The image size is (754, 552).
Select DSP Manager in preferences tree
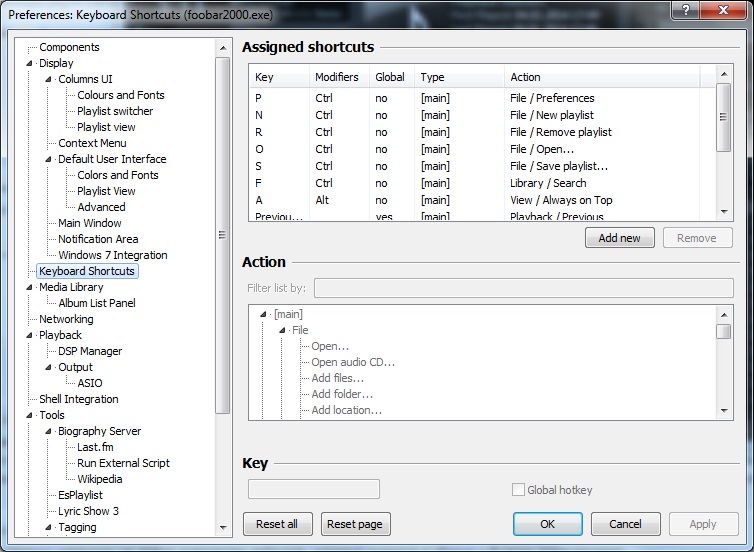(90, 351)
